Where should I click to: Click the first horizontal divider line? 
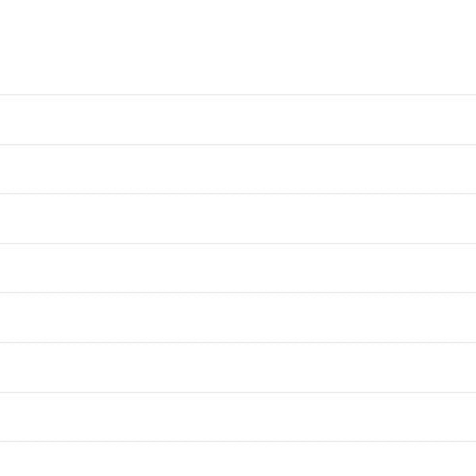238,95
